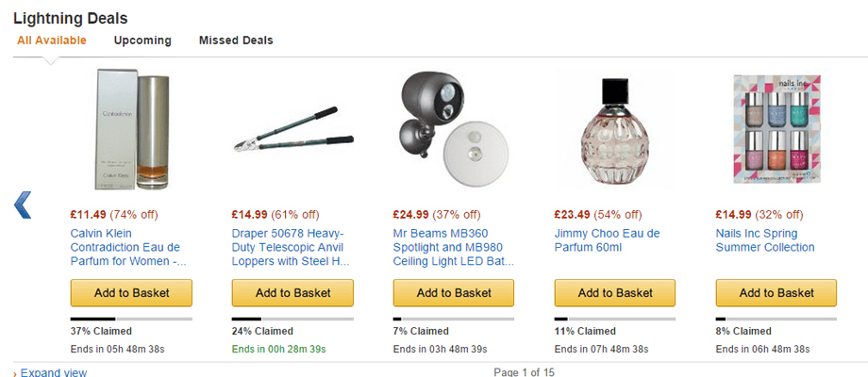This screenshot has height=377, width=868.
Task: Open the Jimmy Choo perfume bottle image
Action: click(615, 131)
